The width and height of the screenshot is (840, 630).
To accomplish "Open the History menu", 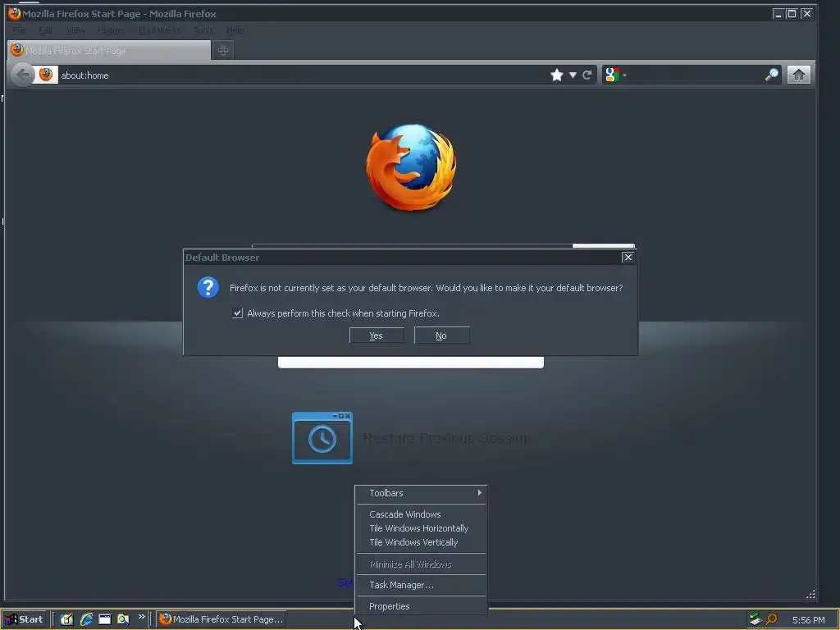I will [110, 30].
